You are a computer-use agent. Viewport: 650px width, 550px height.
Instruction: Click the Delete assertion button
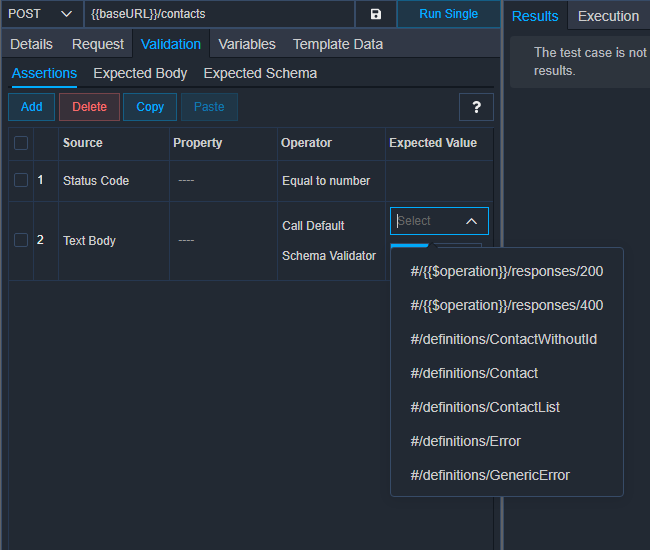click(x=90, y=107)
